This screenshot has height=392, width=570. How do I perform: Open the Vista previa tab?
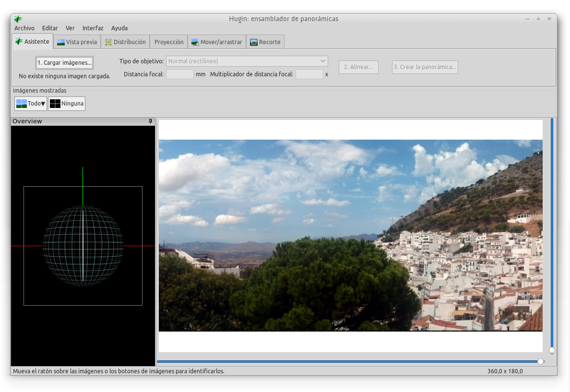click(x=77, y=42)
